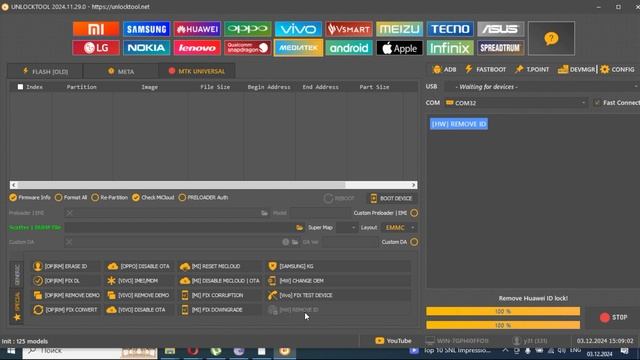640x360 pixels.
Task: Run [MI] FIX DOWNGRADE function
Action: (220, 310)
